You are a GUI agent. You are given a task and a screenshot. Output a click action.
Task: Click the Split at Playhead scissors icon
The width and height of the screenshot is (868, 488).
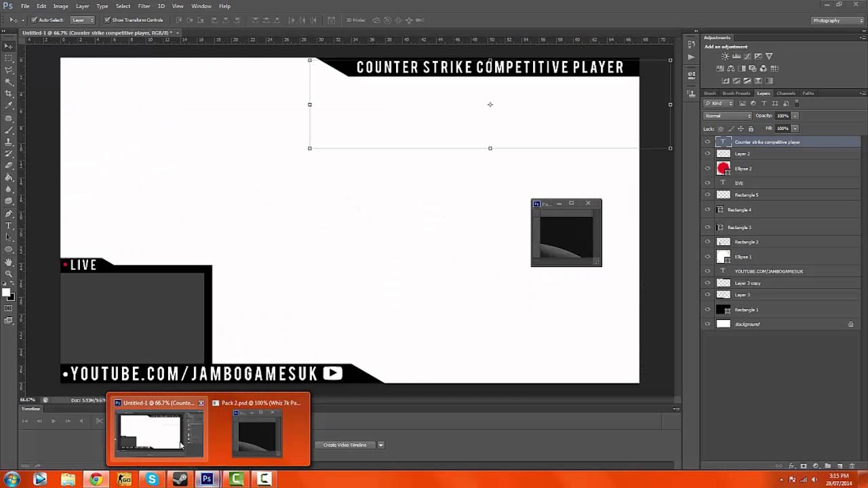(99, 421)
